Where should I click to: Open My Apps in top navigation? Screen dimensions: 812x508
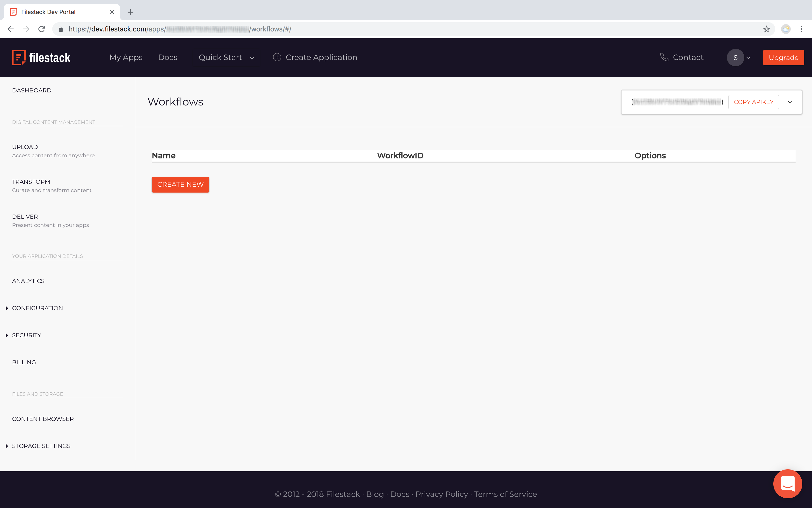pos(126,58)
